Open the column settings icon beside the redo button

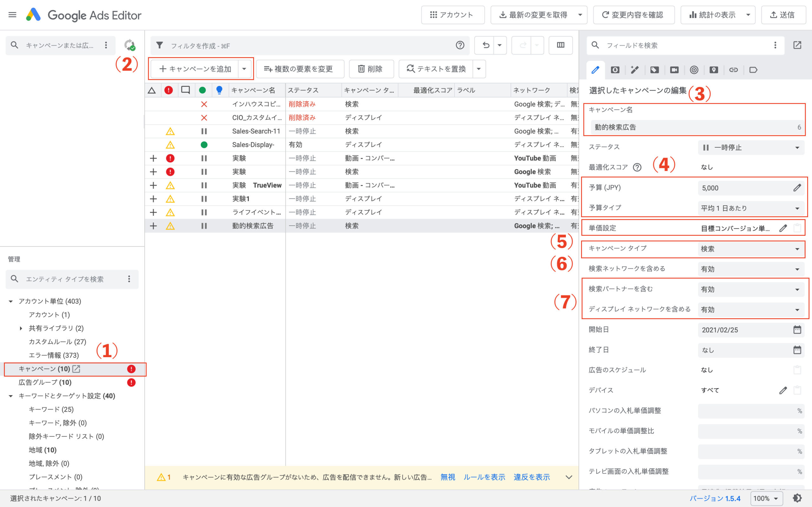(x=561, y=45)
